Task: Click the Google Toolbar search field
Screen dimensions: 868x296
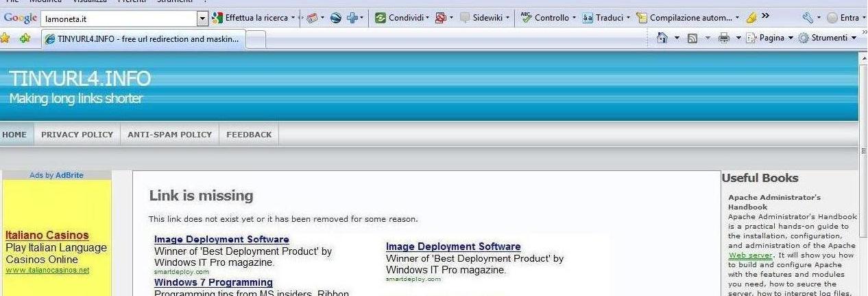Action: pyautogui.click(x=119, y=19)
